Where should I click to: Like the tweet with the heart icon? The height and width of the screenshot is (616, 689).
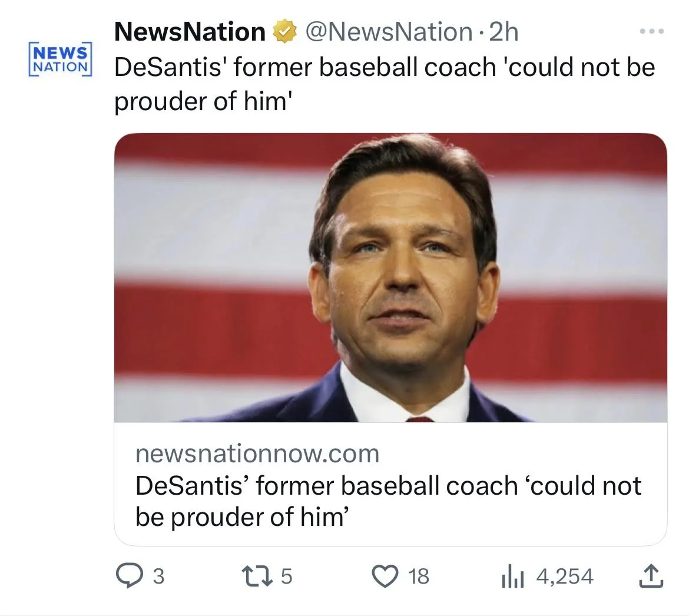pyautogui.click(x=386, y=576)
